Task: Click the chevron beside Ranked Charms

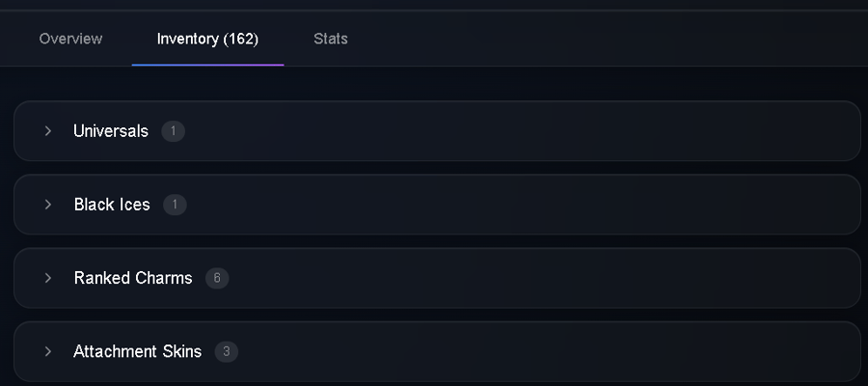Action: (48, 278)
